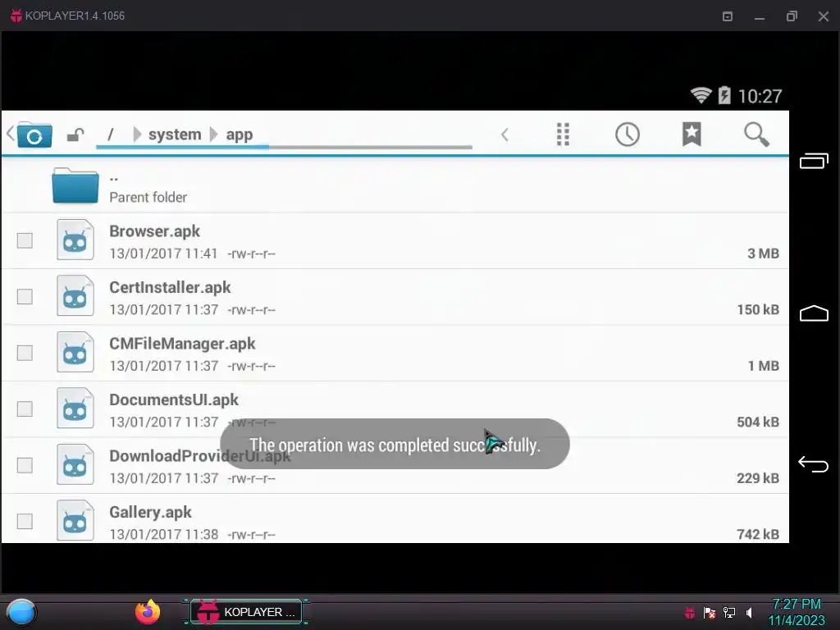
Task: Click the 1 MB size of CMFileManager.apk
Action: tap(764, 366)
